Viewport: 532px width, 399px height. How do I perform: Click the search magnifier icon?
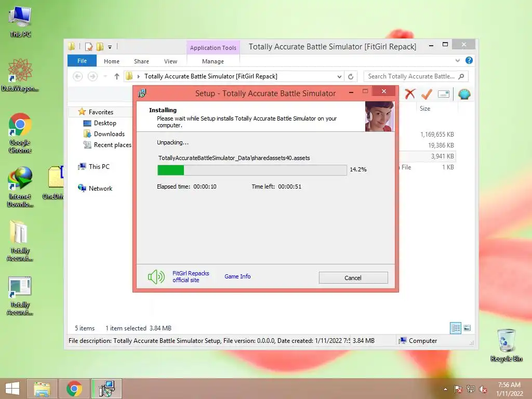[461, 76]
